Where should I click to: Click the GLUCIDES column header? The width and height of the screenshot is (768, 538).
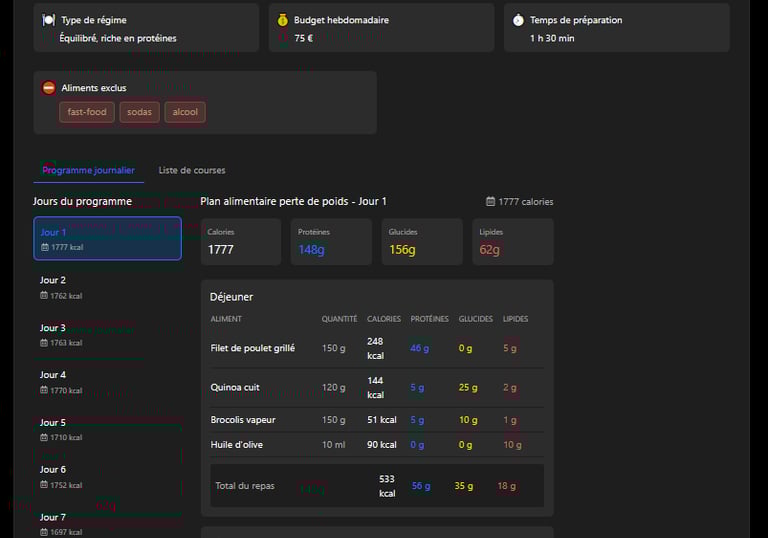[476, 319]
